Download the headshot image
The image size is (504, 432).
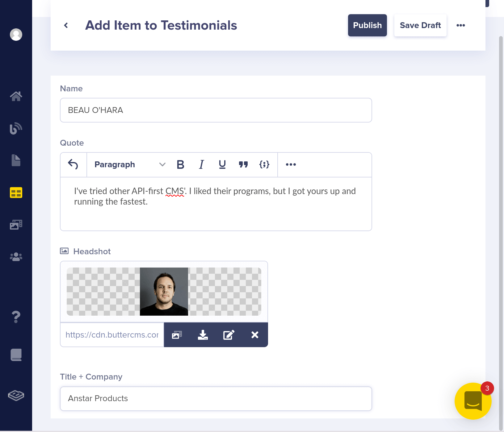pos(203,335)
